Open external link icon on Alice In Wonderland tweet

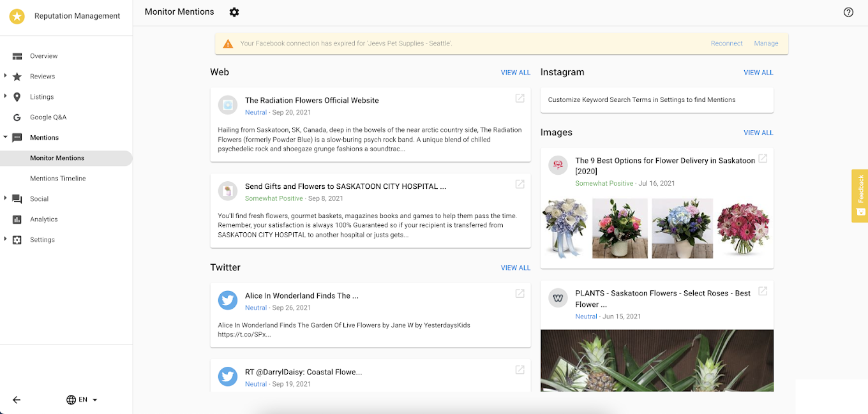pos(520,293)
